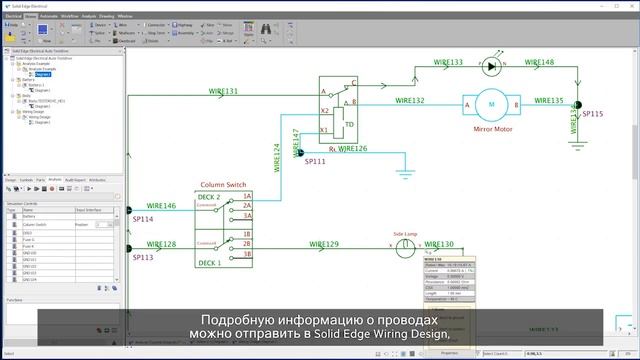
Task: Start simulation with the play button
Action: click(29, 189)
